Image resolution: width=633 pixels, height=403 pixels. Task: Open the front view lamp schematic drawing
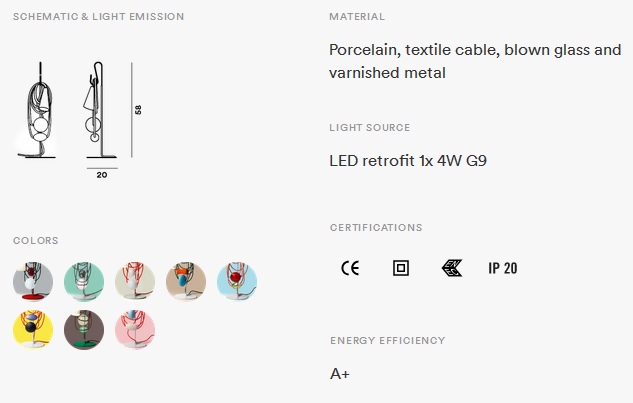36,110
